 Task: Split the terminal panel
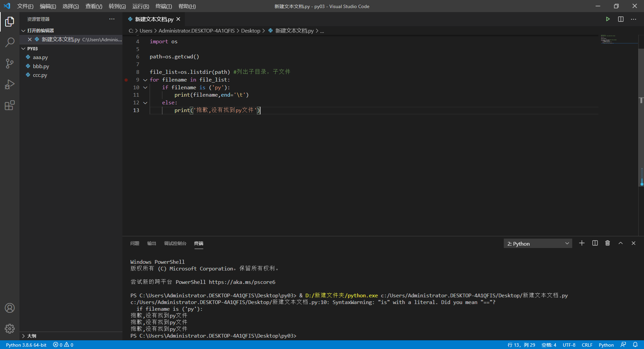point(595,243)
